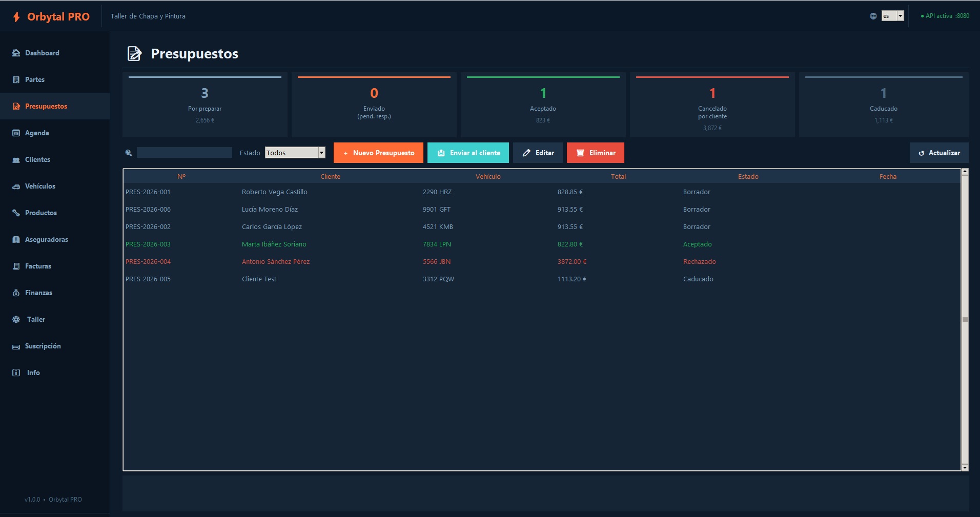Open the Estado filter dropdown

[x=295, y=153]
